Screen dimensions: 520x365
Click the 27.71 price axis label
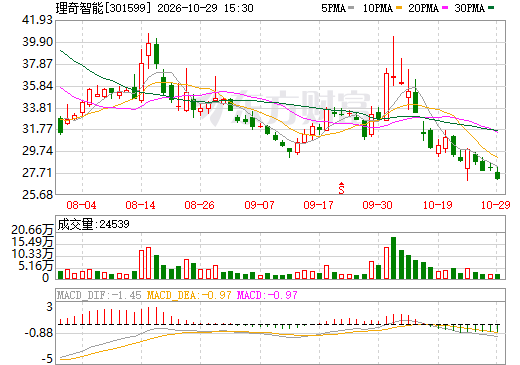pyautogui.click(x=37, y=173)
